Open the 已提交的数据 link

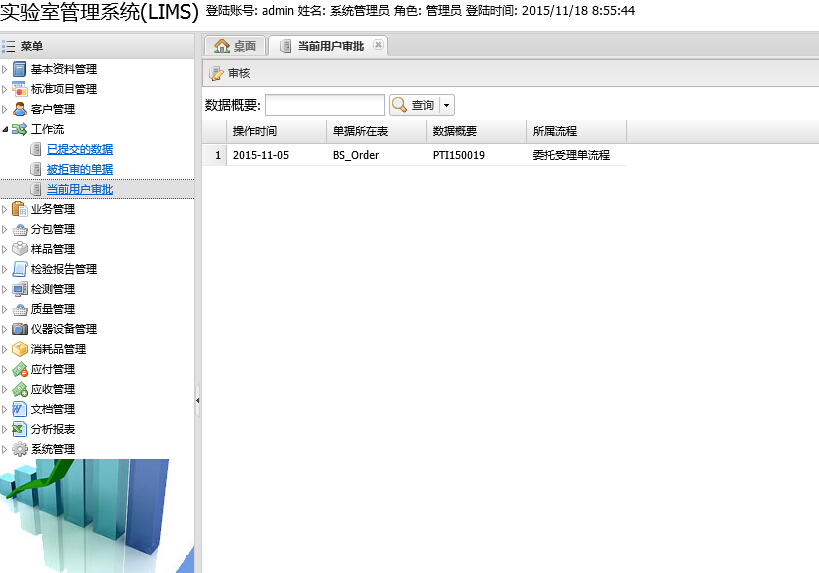[79, 149]
